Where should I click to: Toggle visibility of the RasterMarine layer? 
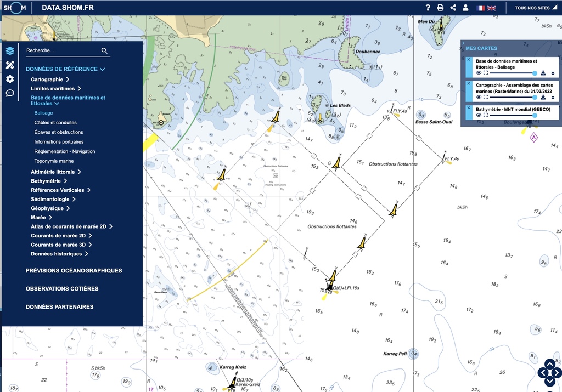click(x=479, y=97)
